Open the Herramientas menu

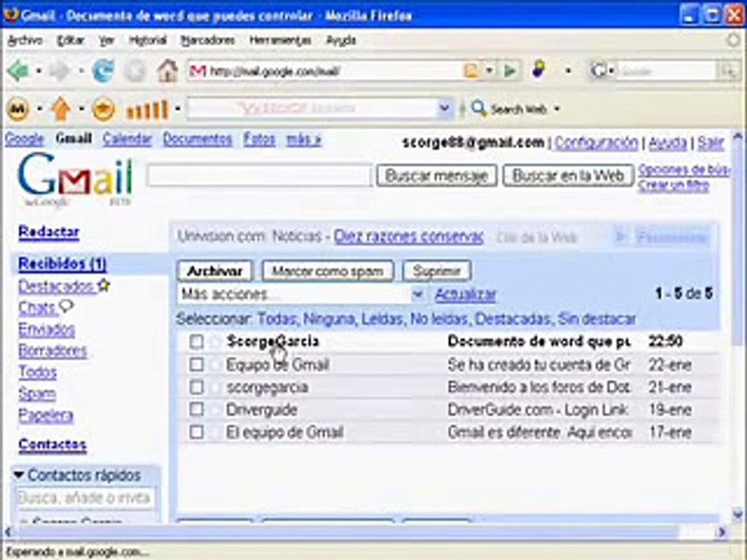[x=280, y=40]
